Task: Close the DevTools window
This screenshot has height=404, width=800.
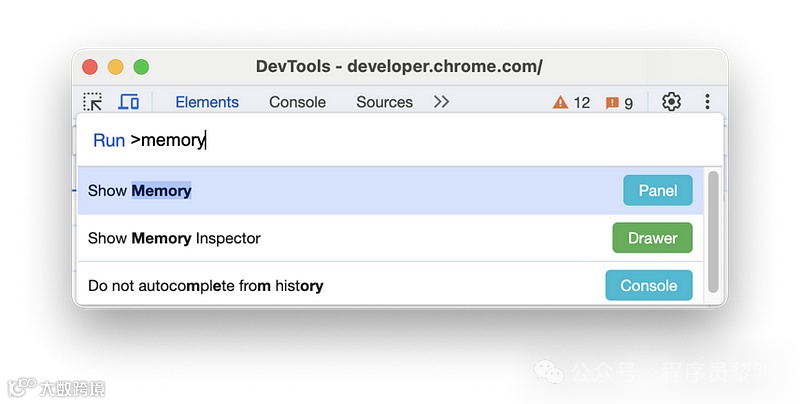Action: 90,67
